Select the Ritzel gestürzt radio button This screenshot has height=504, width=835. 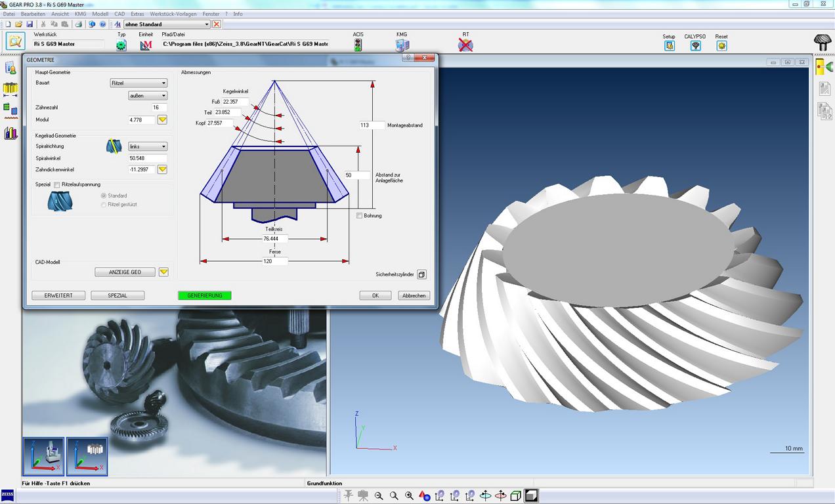[x=103, y=205]
